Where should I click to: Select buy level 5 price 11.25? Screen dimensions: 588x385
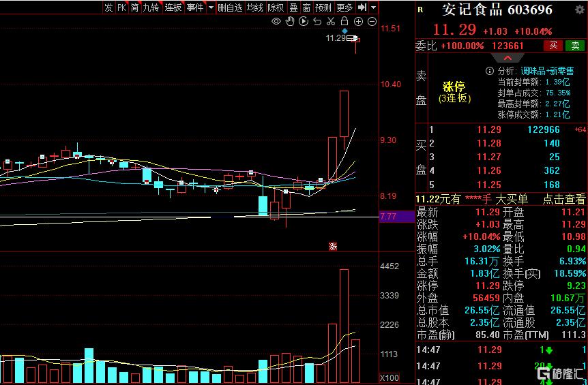pyautogui.click(x=489, y=184)
